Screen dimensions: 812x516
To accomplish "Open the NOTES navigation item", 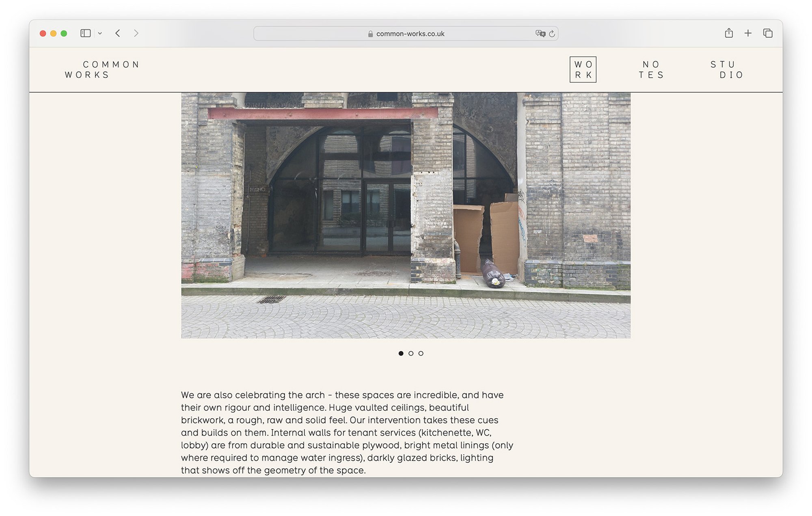I will [x=651, y=69].
